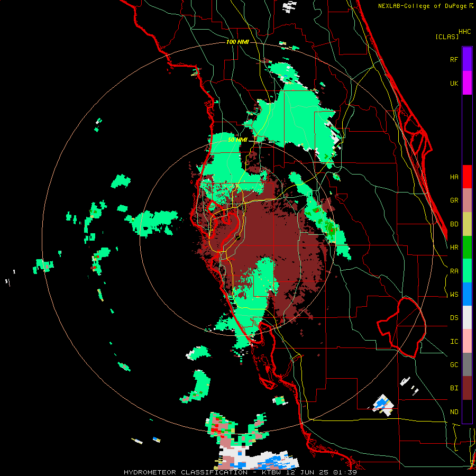
Task: Click the HA red legend swatch
Action: 467,177
